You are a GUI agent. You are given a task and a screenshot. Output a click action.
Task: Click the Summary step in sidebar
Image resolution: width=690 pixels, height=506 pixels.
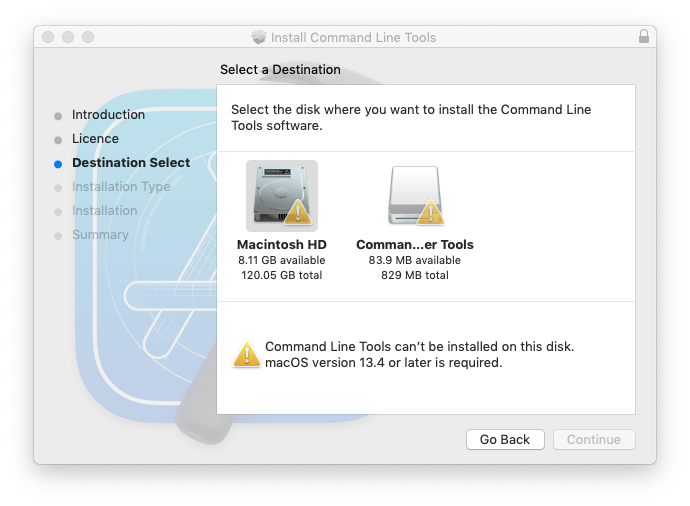coord(100,235)
